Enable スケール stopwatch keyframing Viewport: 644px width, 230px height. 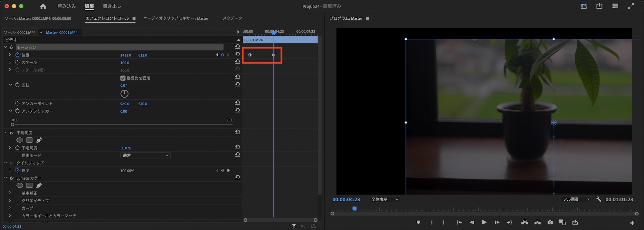pos(17,62)
